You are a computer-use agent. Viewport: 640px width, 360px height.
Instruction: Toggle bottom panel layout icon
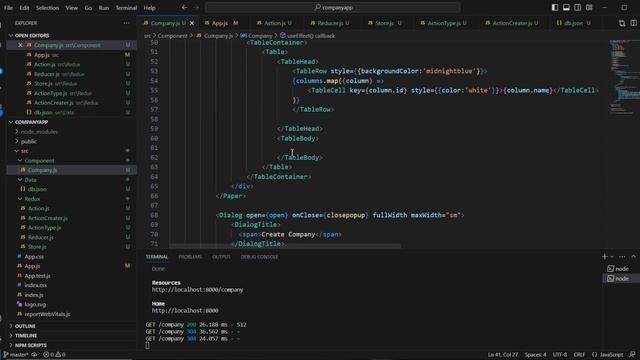click(566, 7)
